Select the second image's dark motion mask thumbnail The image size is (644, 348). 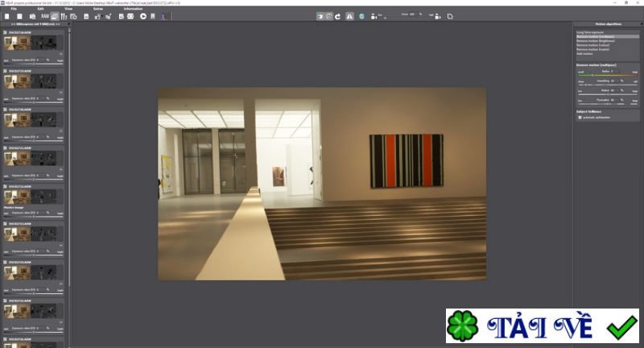coord(43,81)
